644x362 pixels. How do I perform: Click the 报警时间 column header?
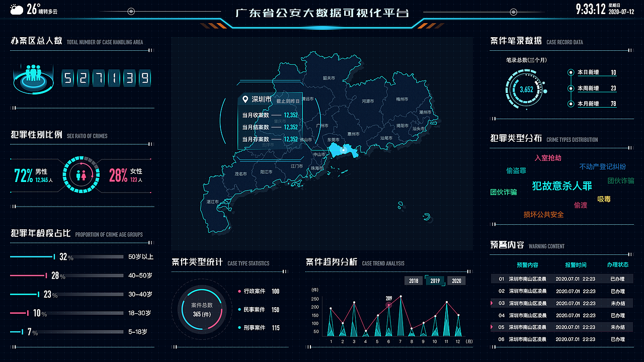pyautogui.click(x=576, y=265)
